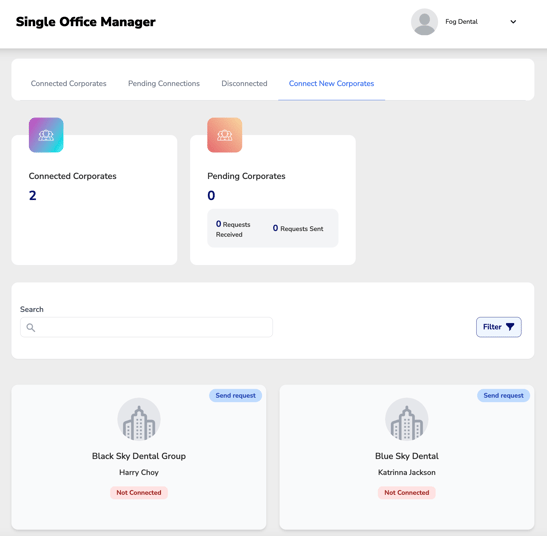Click the purple Connected Corporates icon
This screenshot has height=536, width=547.
(x=46, y=135)
